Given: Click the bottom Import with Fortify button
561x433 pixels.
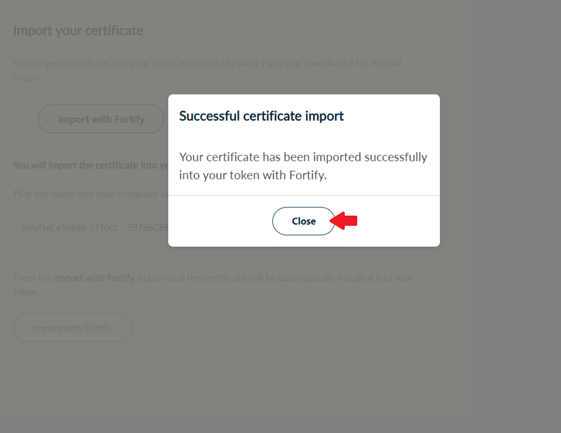Looking at the screenshot, I should 73,328.
